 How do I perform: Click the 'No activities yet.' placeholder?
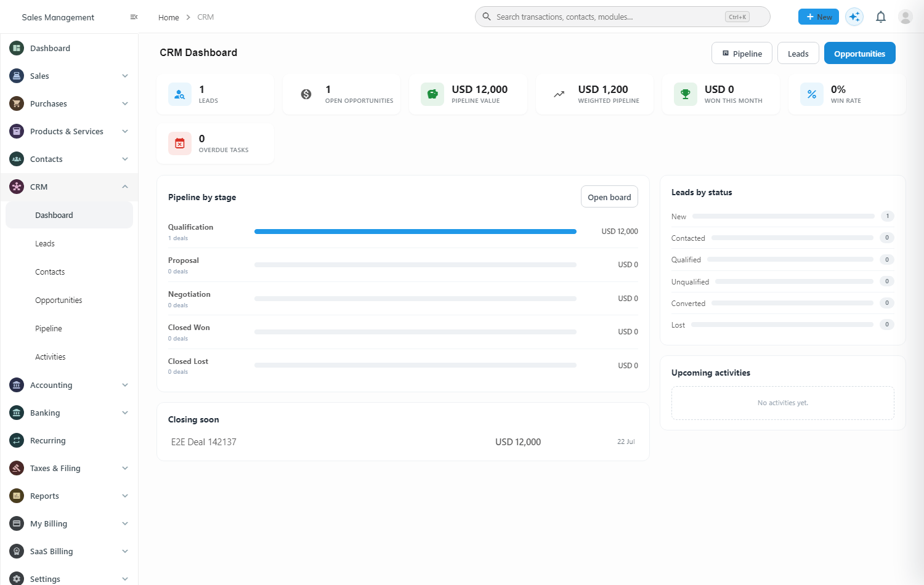[x=782, y=403]
